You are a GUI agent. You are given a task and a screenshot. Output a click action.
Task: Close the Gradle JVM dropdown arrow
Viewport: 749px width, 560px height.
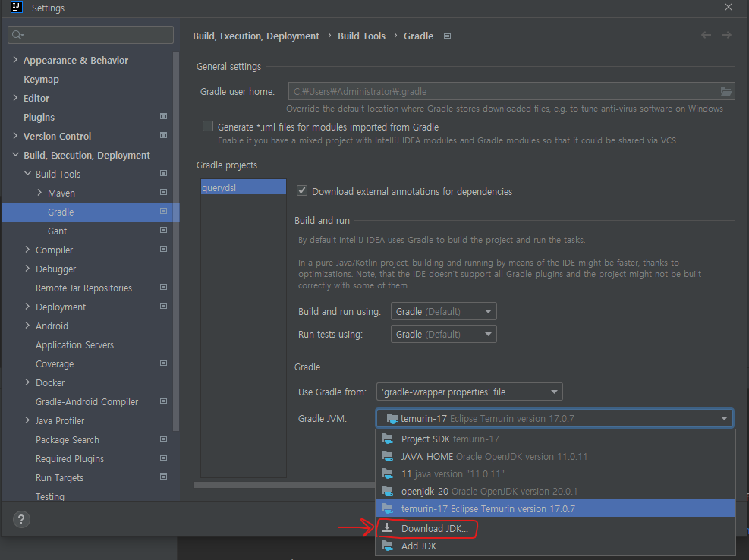[x=724, y=419]
